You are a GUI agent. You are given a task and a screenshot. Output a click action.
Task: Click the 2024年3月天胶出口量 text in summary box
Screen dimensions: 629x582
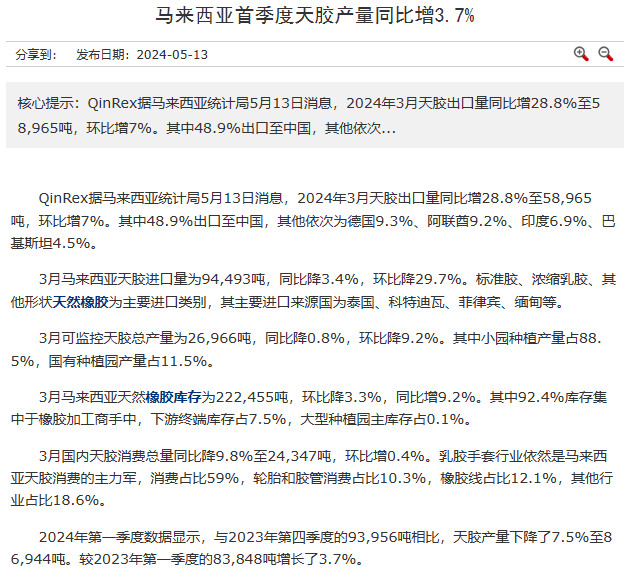[x=411, y=103]
